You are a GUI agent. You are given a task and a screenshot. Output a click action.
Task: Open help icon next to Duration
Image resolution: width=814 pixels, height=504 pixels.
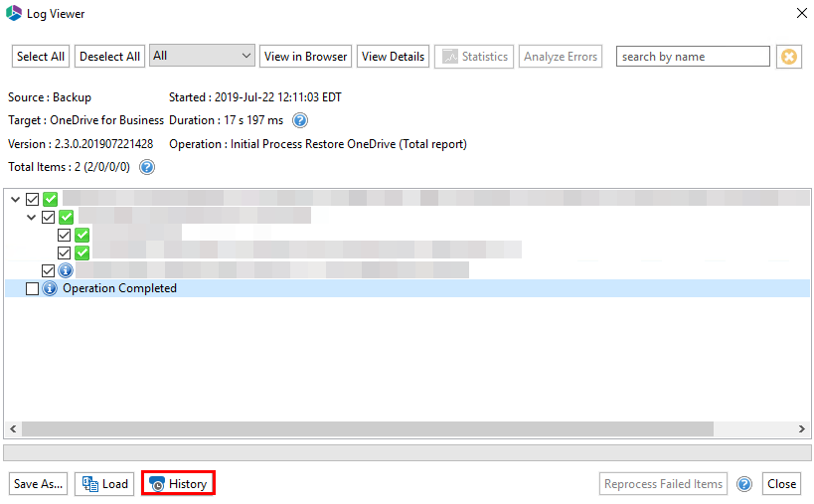pos(300,120)
